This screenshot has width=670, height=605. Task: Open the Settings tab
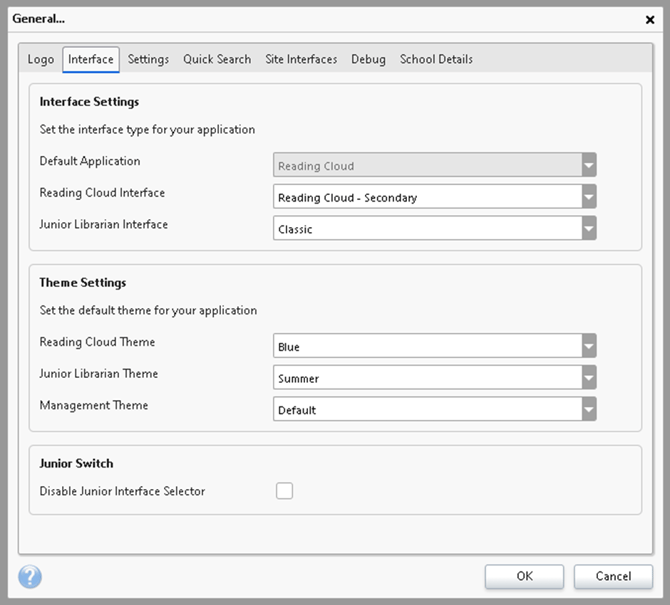pyautogui.click(x=148, y=59)
